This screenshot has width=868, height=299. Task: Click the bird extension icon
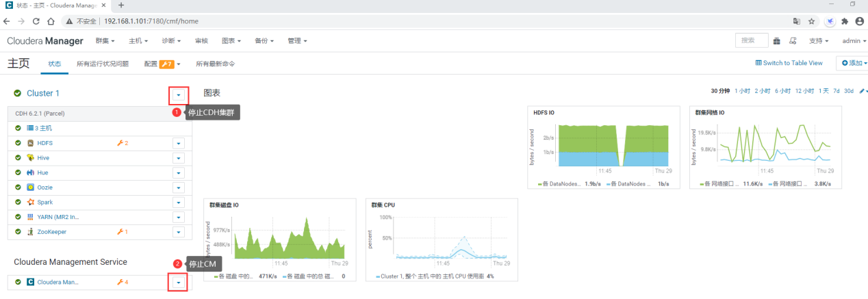pyautogui.click(x=830, y=21)
